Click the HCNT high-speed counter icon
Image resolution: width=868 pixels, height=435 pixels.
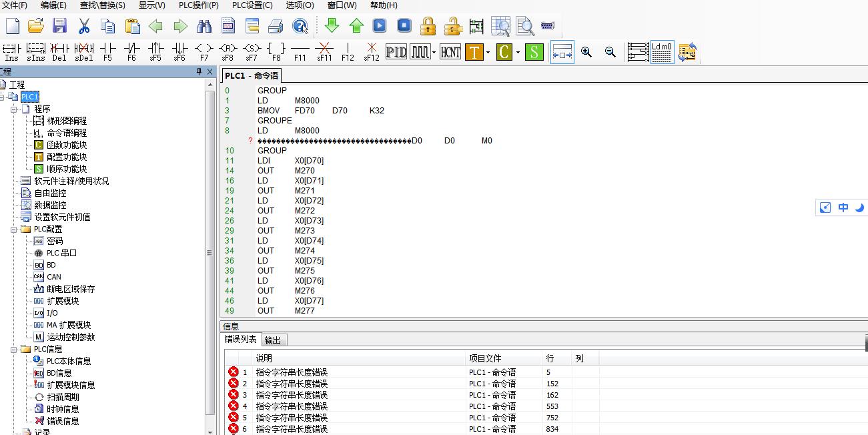tap(450, 52)
